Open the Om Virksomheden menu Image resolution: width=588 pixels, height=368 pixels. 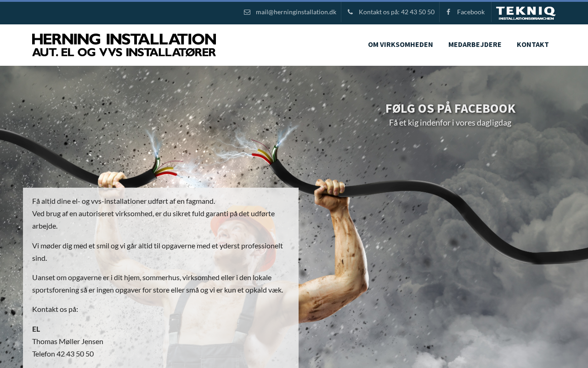click(401, 45)
